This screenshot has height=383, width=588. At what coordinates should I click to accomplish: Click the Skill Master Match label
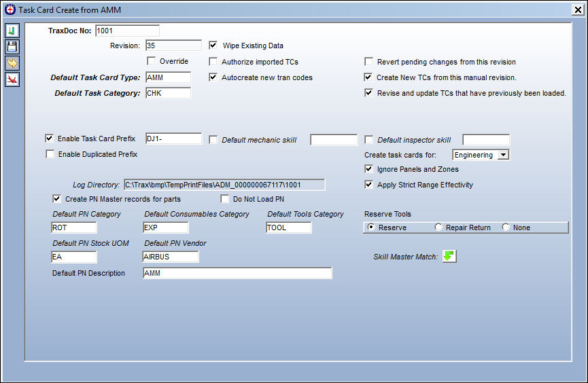pos(405,257)
